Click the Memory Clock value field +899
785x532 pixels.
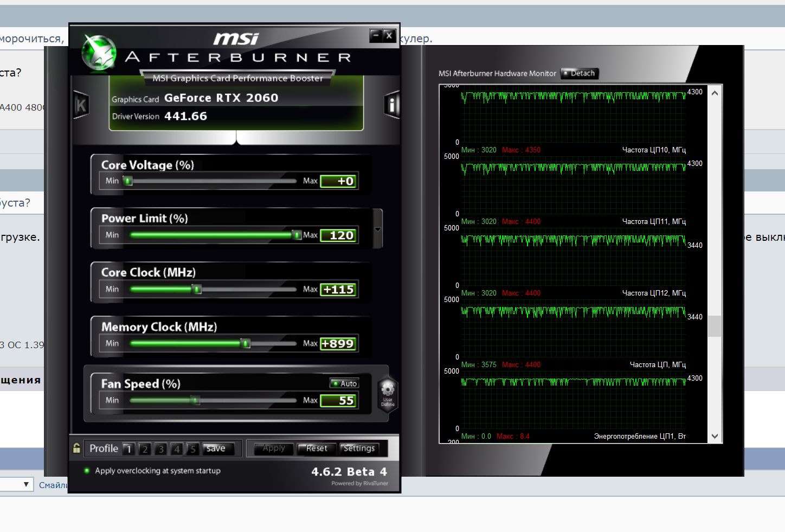tap(339, 344)
